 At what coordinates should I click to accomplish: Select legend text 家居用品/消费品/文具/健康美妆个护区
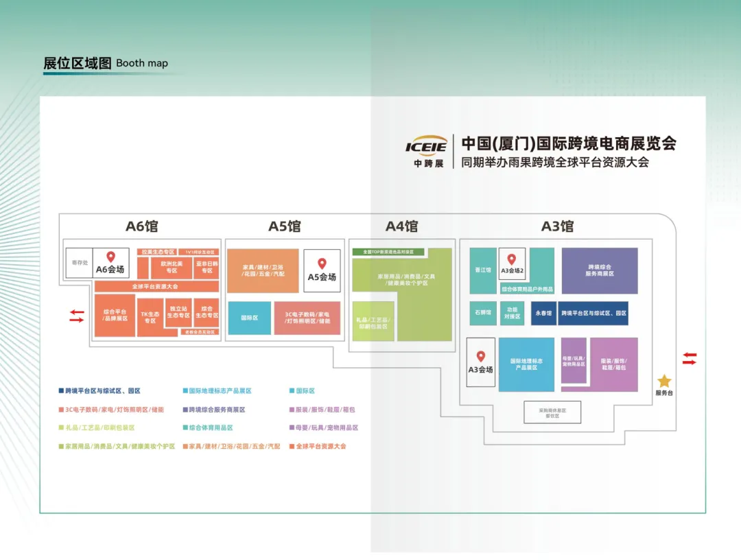click(120, 446)
